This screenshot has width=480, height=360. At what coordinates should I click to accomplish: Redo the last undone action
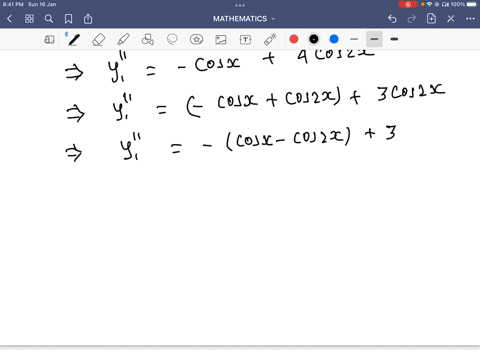412,19
